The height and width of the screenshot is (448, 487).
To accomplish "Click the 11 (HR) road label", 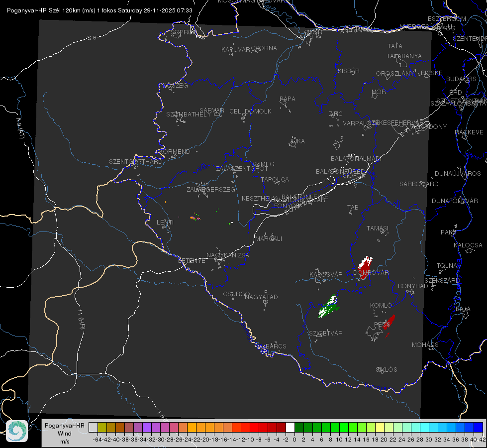I will click(x=81, y=319).
